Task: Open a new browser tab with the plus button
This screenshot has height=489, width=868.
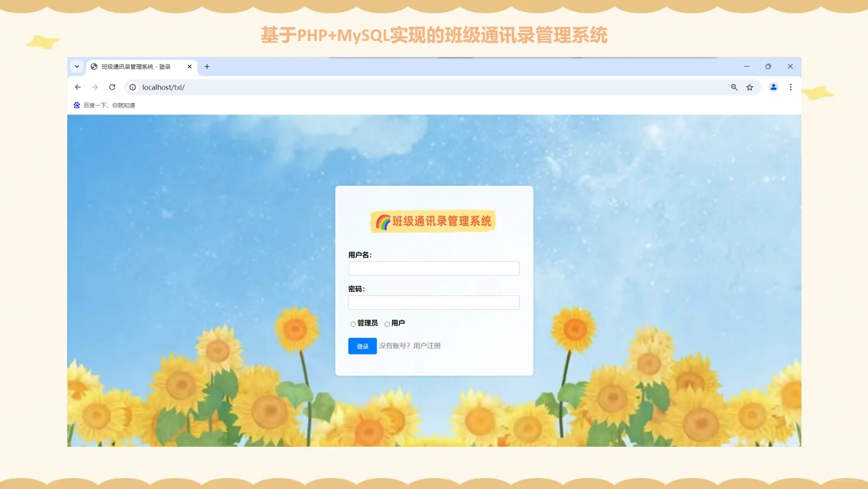Action: [207, 67]
